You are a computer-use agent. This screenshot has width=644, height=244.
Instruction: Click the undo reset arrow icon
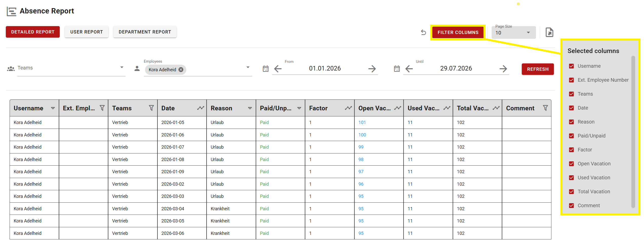424,32
